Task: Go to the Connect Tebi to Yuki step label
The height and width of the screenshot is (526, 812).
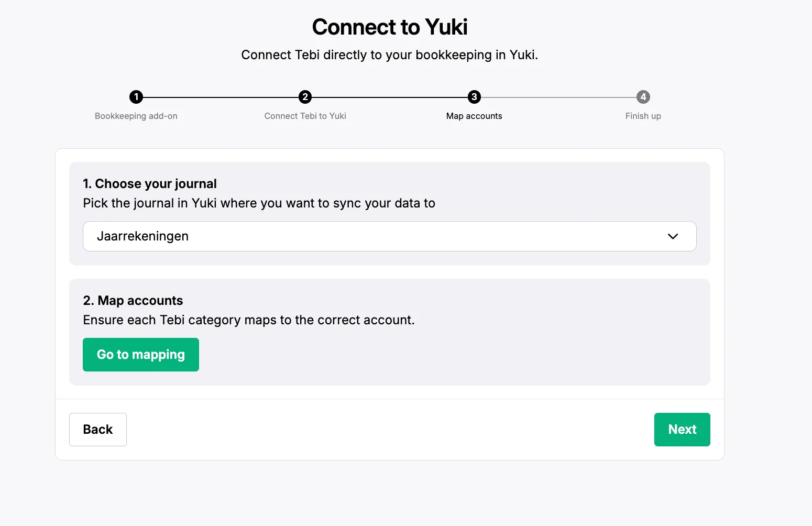Action: pyautogui.click(x=305, y=116)
